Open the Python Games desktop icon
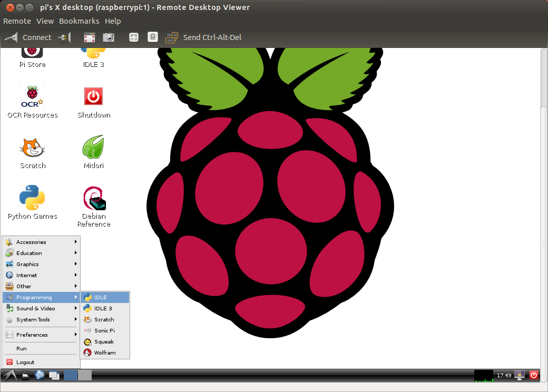The image size is (548, 392). click(x=32, y=202)
